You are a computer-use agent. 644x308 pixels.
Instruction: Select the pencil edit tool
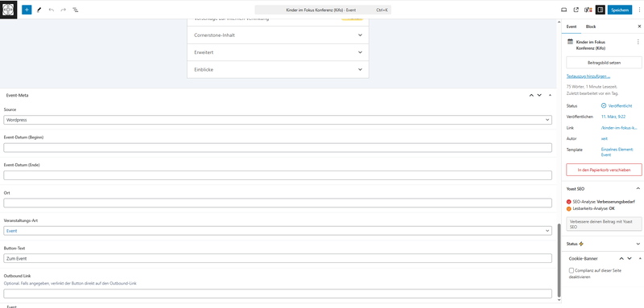(39, 10)
